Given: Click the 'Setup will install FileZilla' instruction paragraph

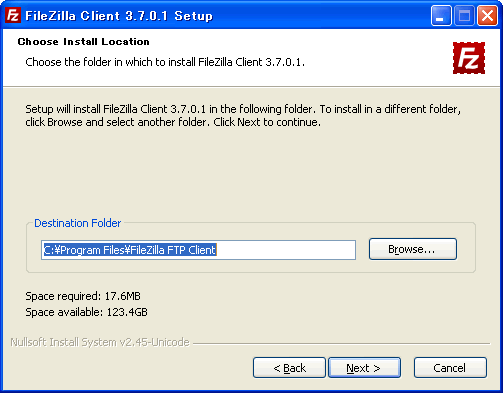Looking at the screenshot, I should (243, 115).
